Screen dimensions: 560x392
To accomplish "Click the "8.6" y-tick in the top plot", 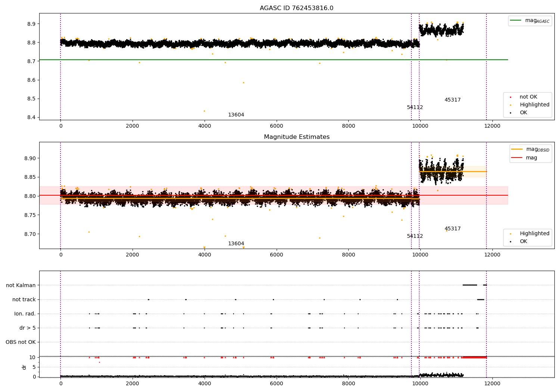I will pyautogui.click(x=32, y=80).
